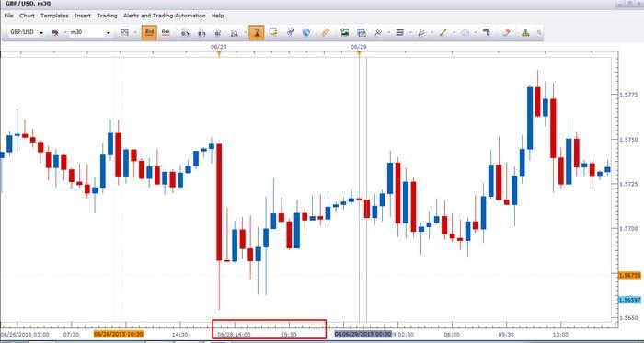This screenshot has height=343, width=644.
Task: Open the Trading menu
Action: (107, 16)
